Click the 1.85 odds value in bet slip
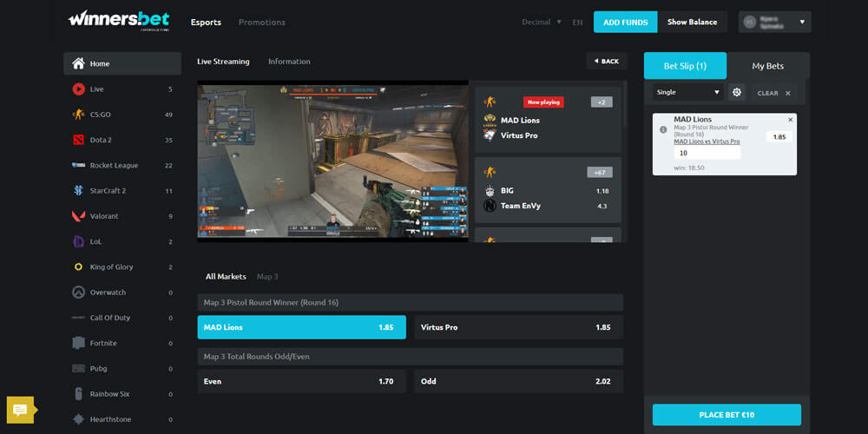 coord(779,137)
